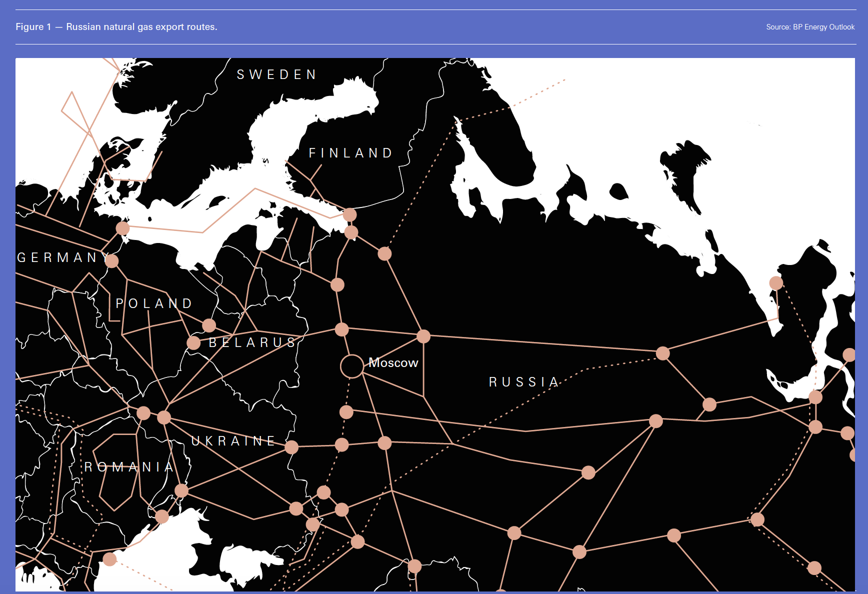Select the ROMANIA country label
Screen dimensions: 868x594
(129, 467)
